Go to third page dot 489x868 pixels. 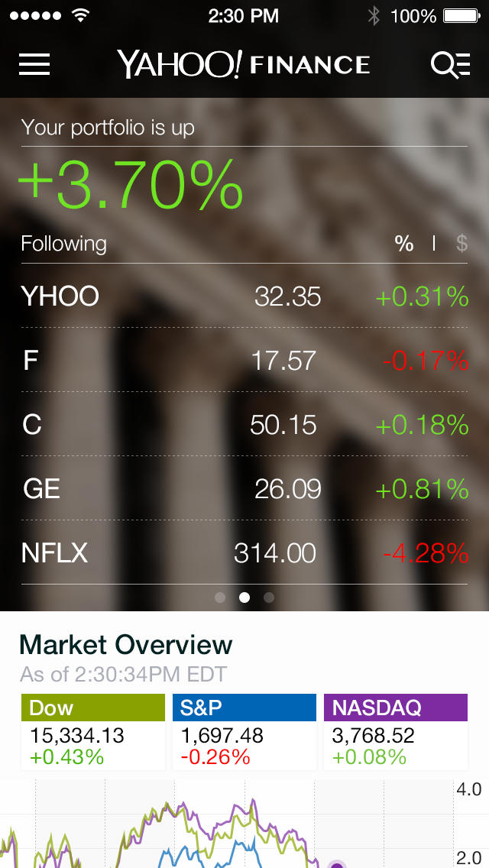[269, 598]
